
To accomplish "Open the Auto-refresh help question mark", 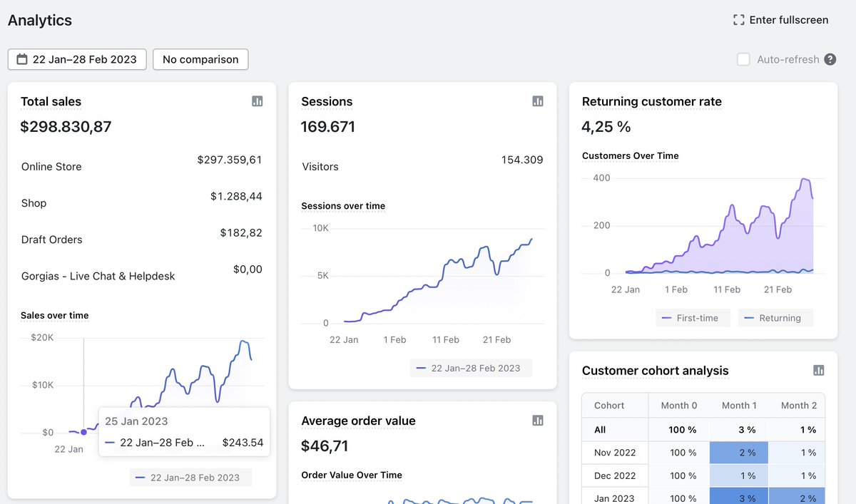I will (830, 59).
